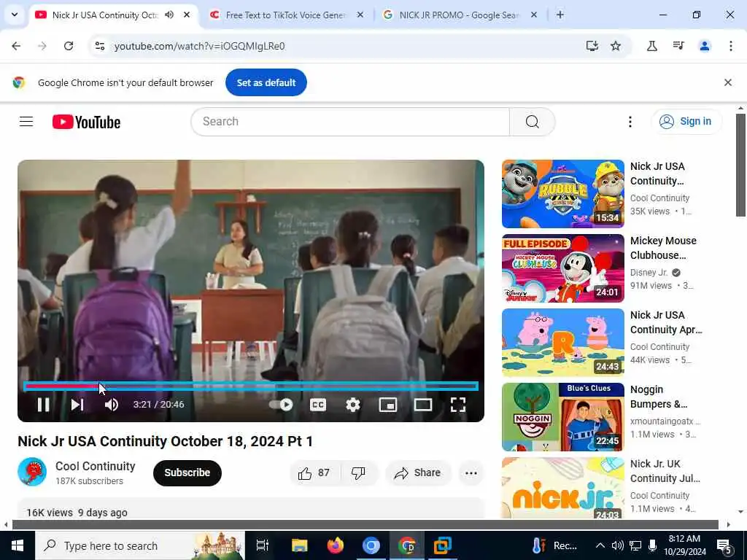Open YouTube settings three-dot menu
Viewport: 747px width, 560px height.
[630, 122]
